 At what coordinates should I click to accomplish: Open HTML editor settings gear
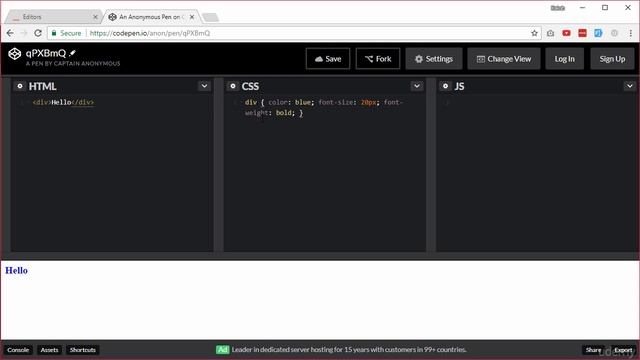20,86
